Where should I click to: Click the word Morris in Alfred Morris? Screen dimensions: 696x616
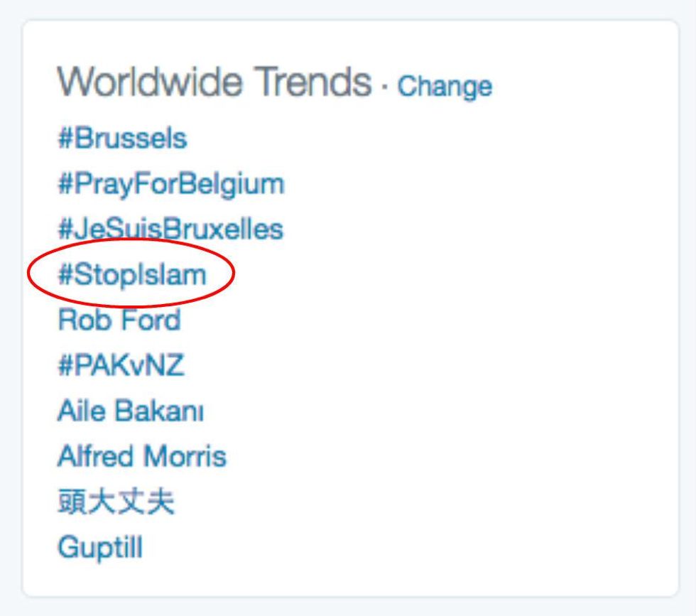pos(185,456)
